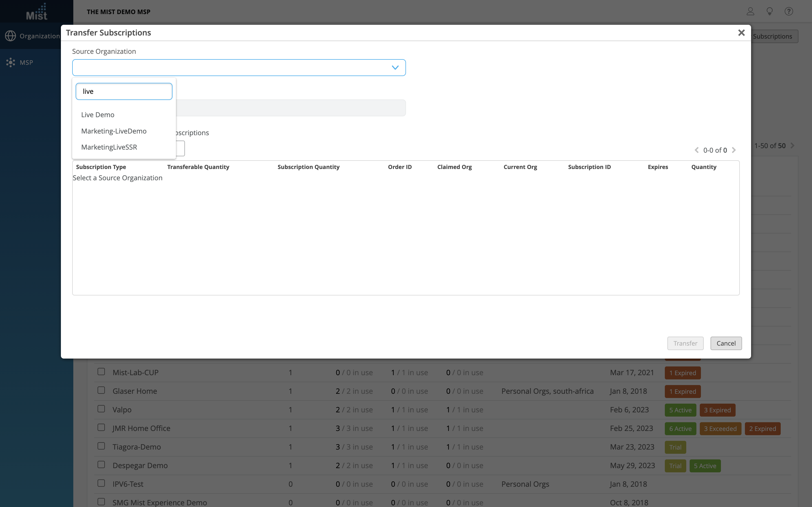The image size is (812, 507).
Task: Open the lightbulb what's new icon
Action: (x=770, y=11)
